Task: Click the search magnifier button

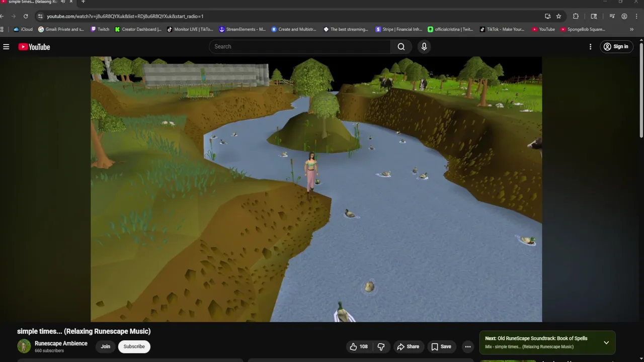Action: pos(401,47)
